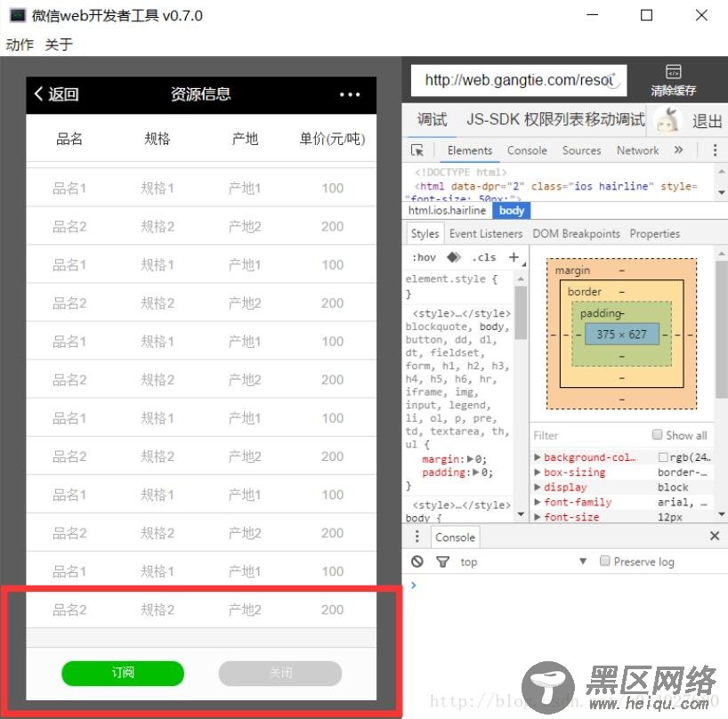
Task: Click the 产地 column header
Action: (x=245, y=138)
